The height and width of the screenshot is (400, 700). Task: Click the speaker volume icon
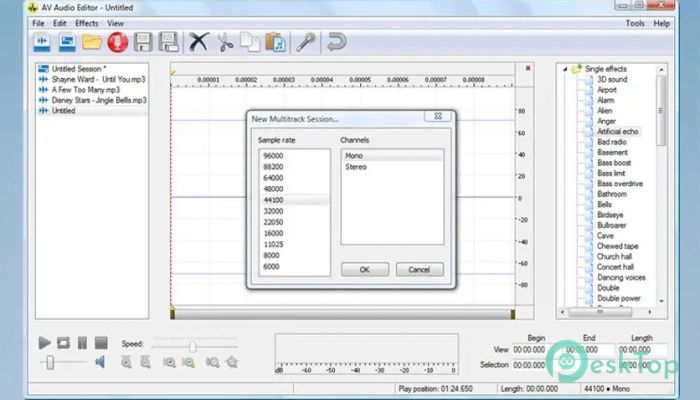point(100,362)
